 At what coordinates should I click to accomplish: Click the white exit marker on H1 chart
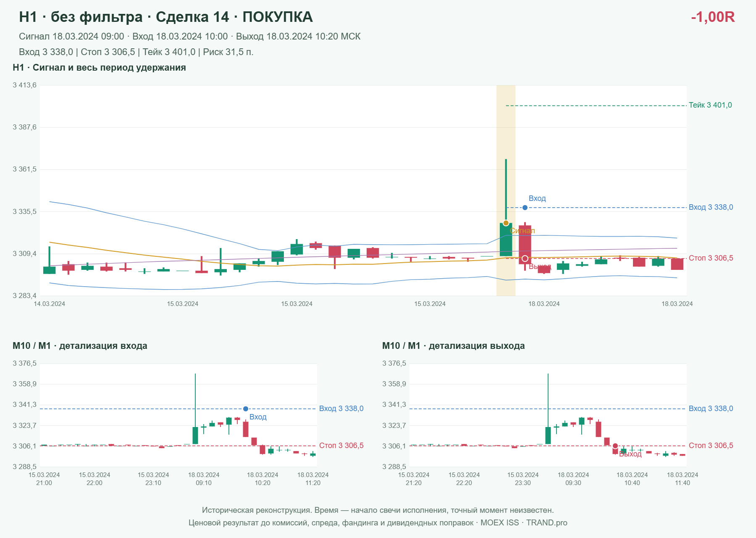point(525,258)
